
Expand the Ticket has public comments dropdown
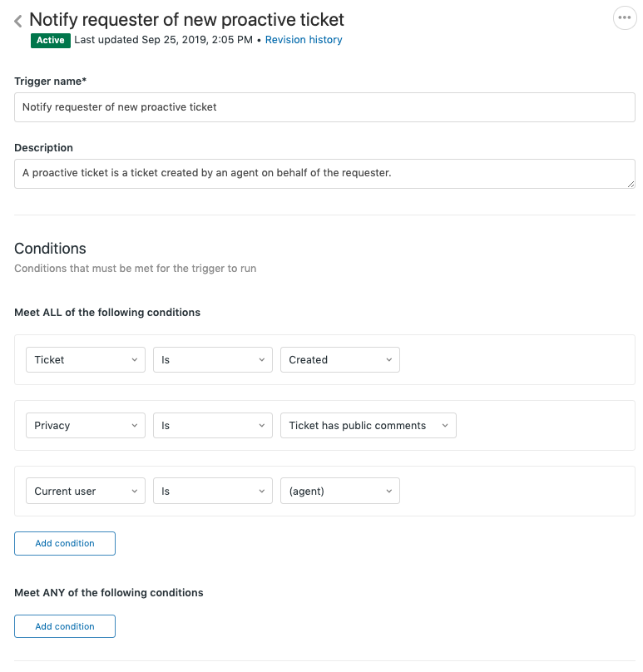(368, 426)
